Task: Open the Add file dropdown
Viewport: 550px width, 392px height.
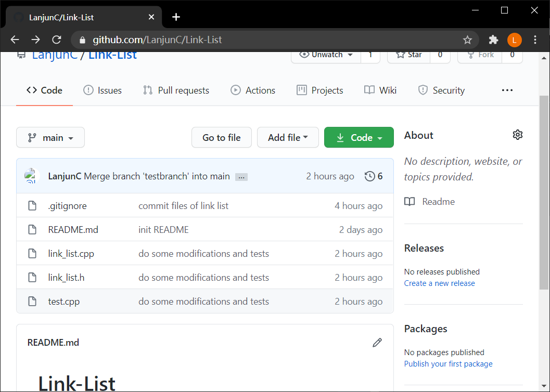Action: point(288,137)
